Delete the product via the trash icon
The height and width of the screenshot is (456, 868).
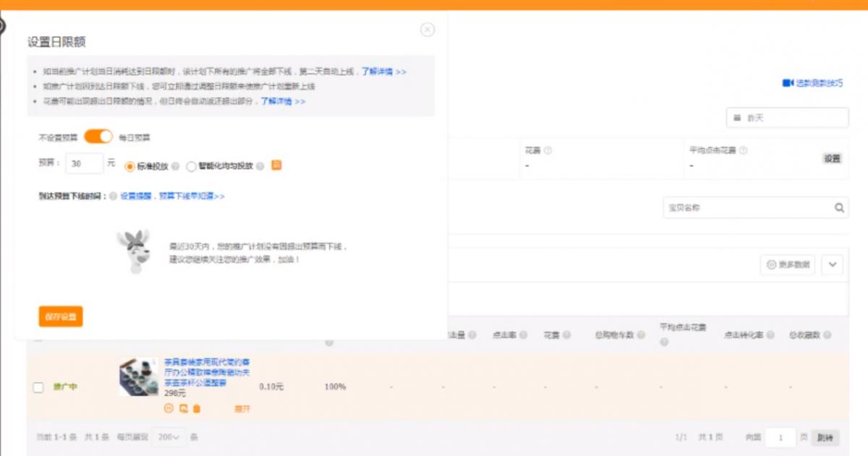click(x=197, y=408)
